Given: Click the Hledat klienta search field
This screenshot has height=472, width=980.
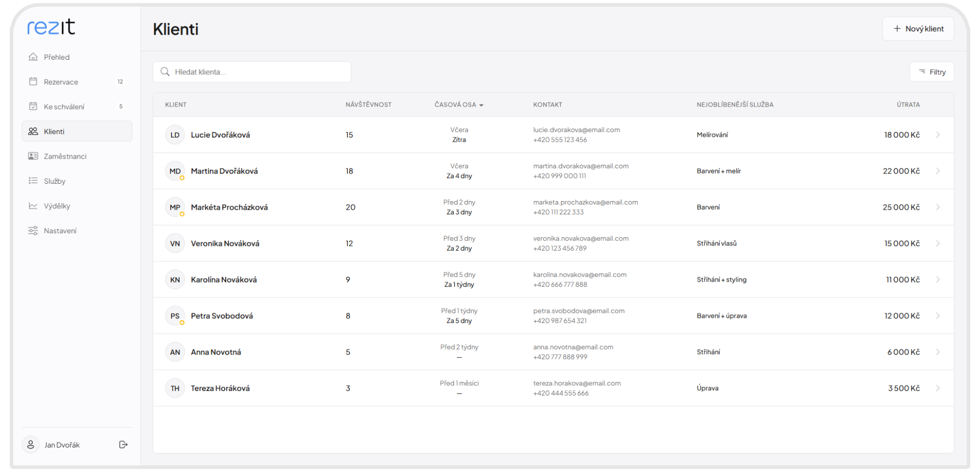Looking at the screenshot, I should pyautogui.click(x=252, y=72).
